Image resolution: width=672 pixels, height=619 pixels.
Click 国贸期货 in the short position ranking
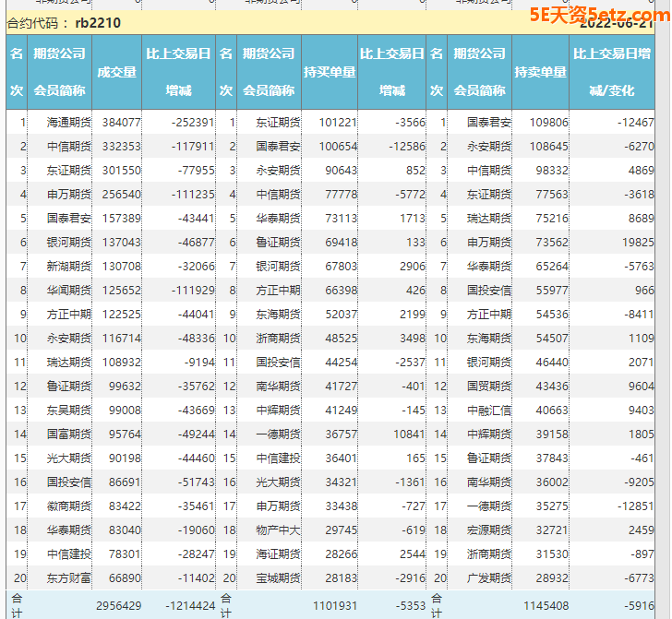[489, 387]
